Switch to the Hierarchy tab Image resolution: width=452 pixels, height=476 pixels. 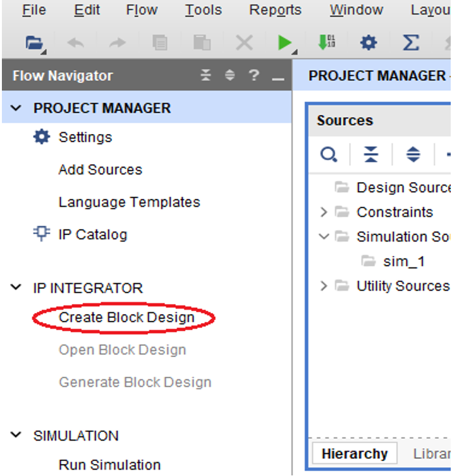(x=354, y=454)
